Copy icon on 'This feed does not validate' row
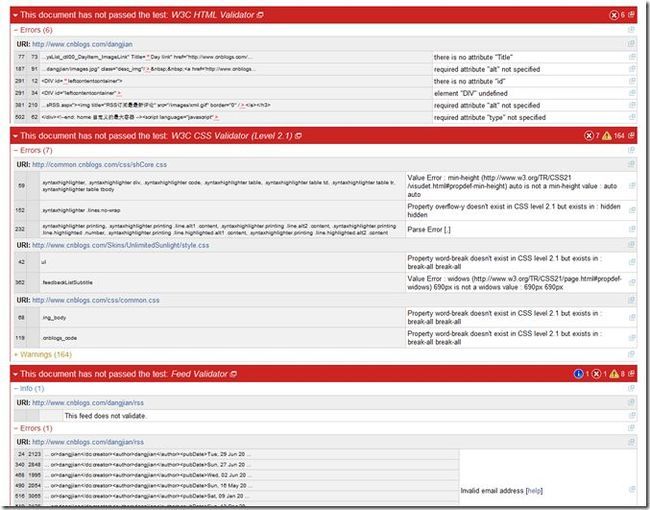This screenshot has height=510, width=650. pos(632,415)
